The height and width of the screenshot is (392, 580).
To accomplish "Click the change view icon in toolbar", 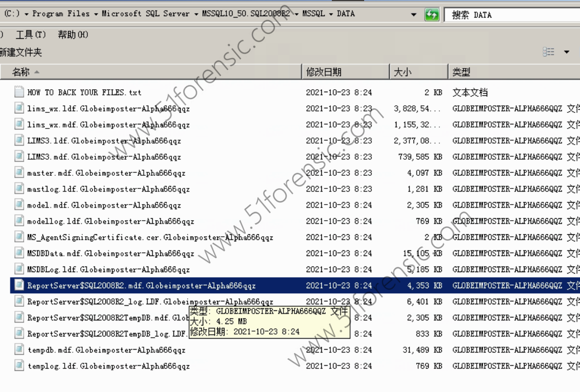I will 549,52.
